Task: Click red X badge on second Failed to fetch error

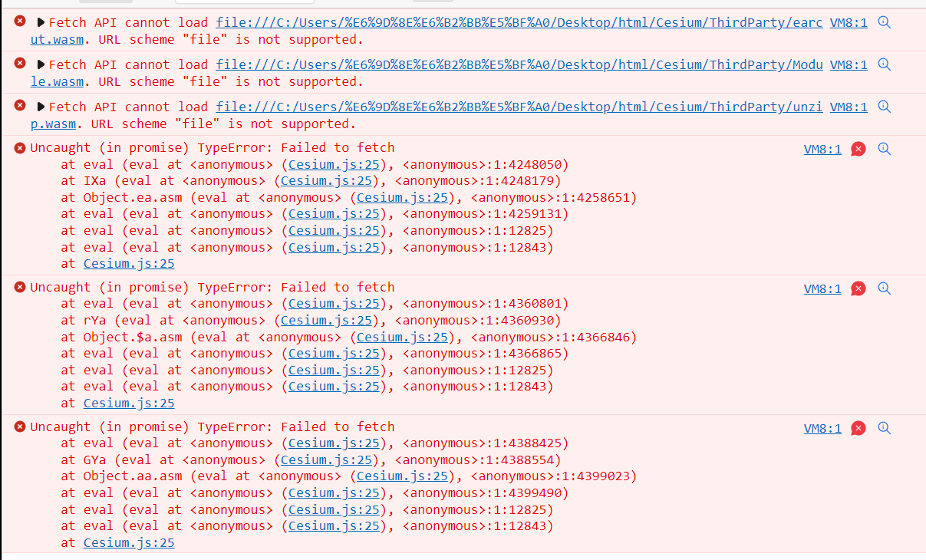Action: coord(858,288)
